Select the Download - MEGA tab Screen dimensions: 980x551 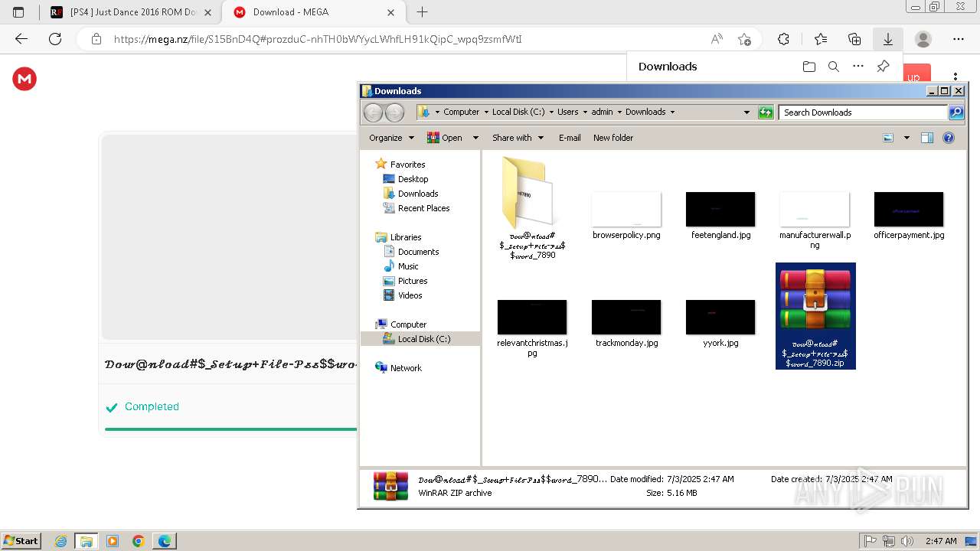pos(314,12)
